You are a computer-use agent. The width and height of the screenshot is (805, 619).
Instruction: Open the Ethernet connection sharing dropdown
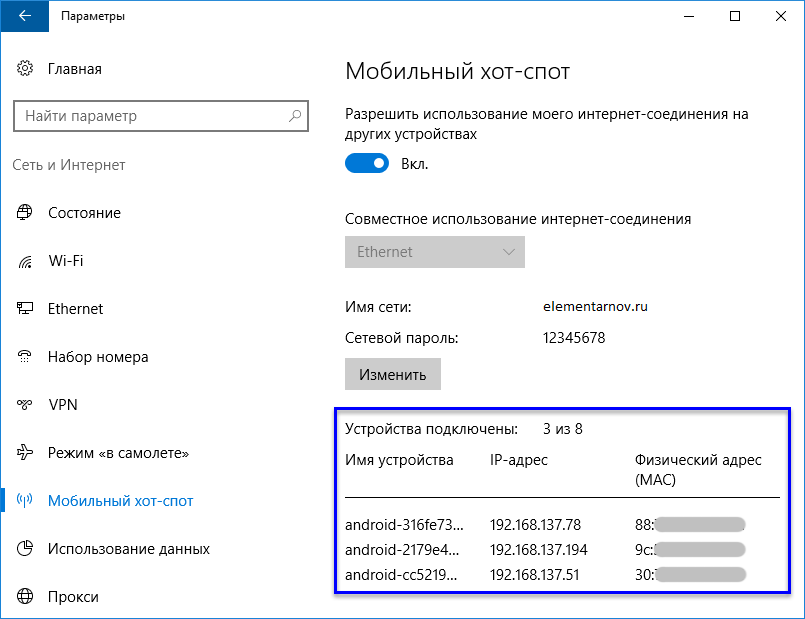pyautogui.click(x=434, y=252)
